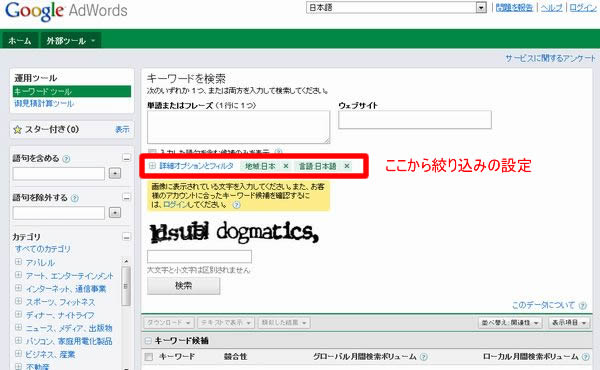
Task: Select すべてのカテゴリ link
Action: click(x=43, y=249)
